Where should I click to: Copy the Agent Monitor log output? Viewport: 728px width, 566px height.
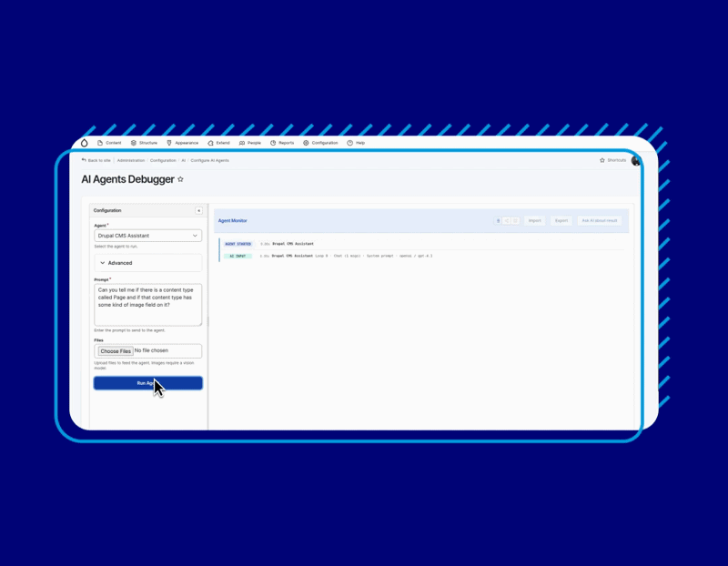[x=497, y=221]
